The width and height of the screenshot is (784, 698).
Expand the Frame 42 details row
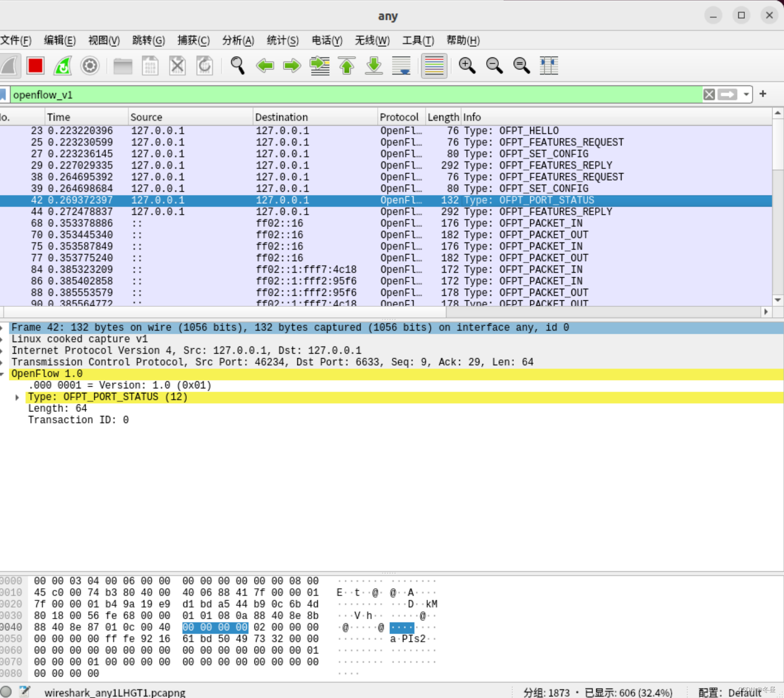point(2,328)
